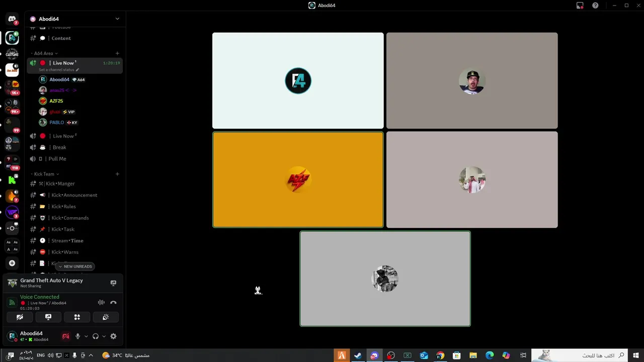Image resolution: width=644 pixels, height=362 pixels.
Task: Open File Explorer from the taskbar
Action: (x=473, y=355)
